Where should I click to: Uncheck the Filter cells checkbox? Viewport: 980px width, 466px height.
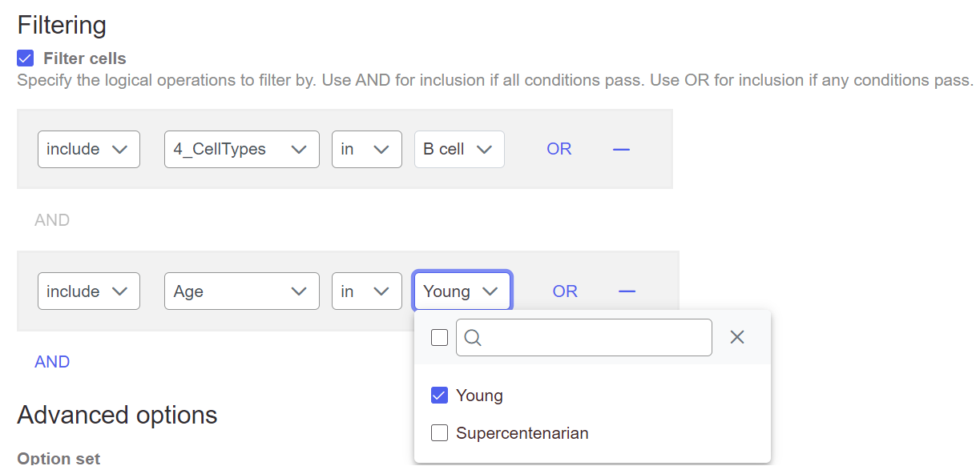[x=26, y=58]
